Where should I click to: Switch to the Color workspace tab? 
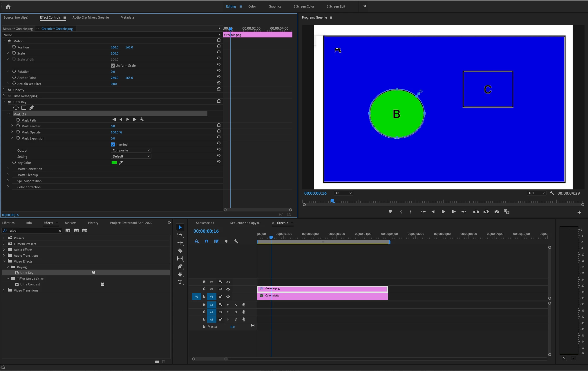252,6
